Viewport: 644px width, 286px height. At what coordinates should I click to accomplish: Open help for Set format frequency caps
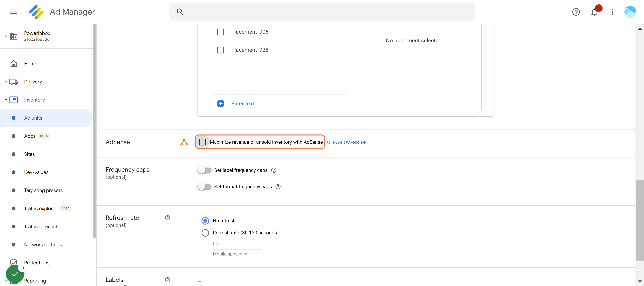278,187
